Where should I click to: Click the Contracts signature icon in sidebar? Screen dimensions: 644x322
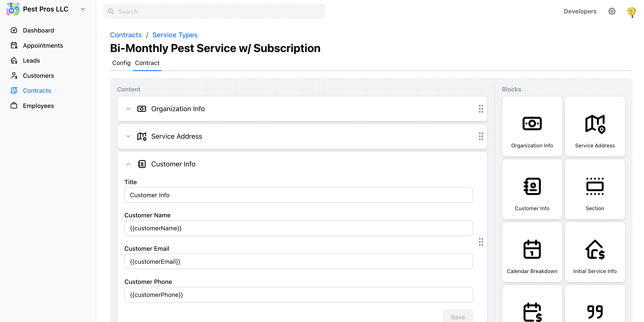point(14,91)
